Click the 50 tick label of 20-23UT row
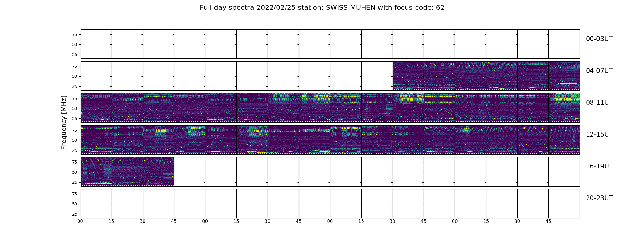644x245 pixels. (75, 204)
